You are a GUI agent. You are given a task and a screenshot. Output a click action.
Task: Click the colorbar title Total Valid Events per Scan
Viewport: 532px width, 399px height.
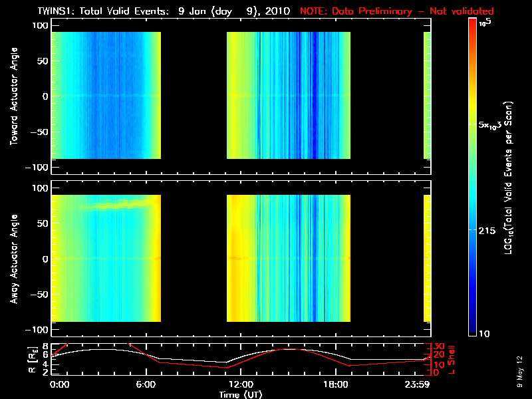(x=509, y=178)
